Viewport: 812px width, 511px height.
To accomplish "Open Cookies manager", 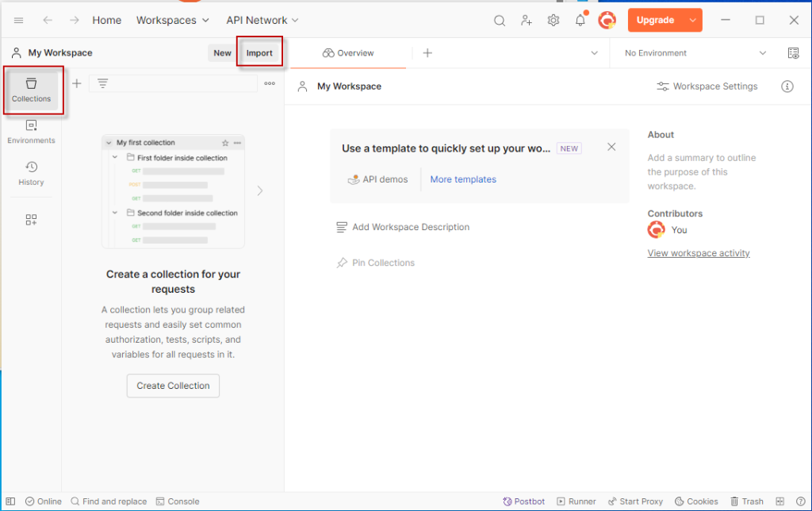I will (x=696, y=501).
